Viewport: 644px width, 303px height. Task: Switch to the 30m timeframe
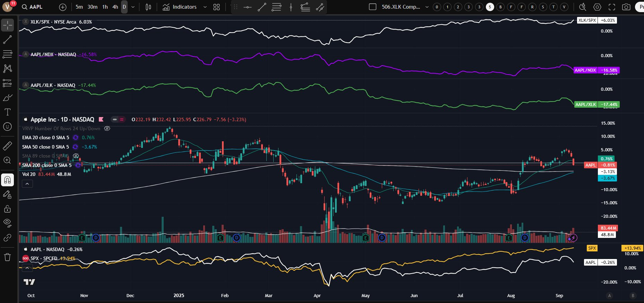[92, 7]
